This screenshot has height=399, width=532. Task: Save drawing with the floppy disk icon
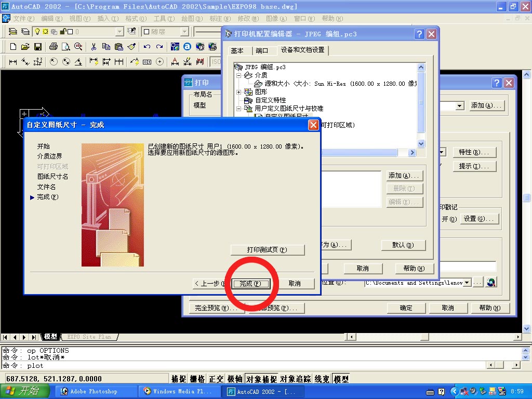pos(37,46)
